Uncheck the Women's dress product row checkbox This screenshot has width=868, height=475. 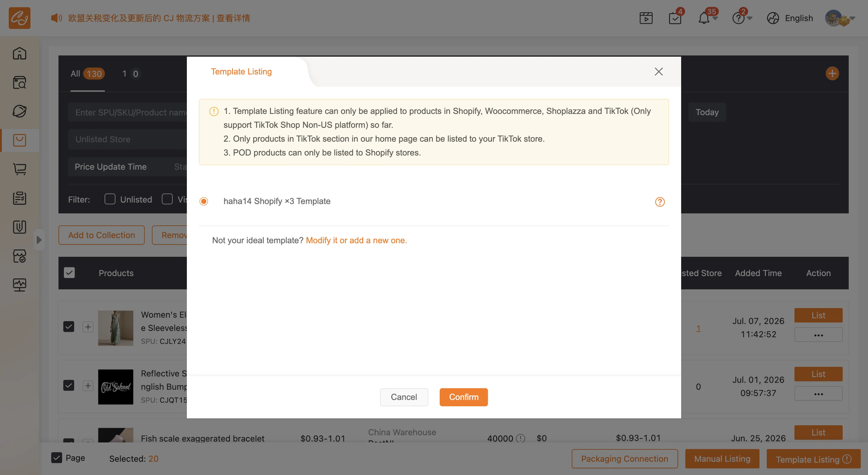tap(68, 326)
